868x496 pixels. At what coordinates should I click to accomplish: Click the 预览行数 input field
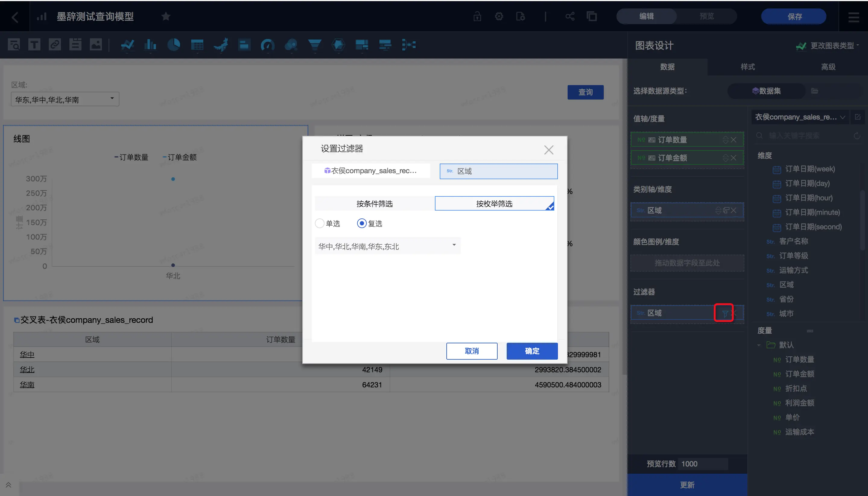tap(702, 464)
